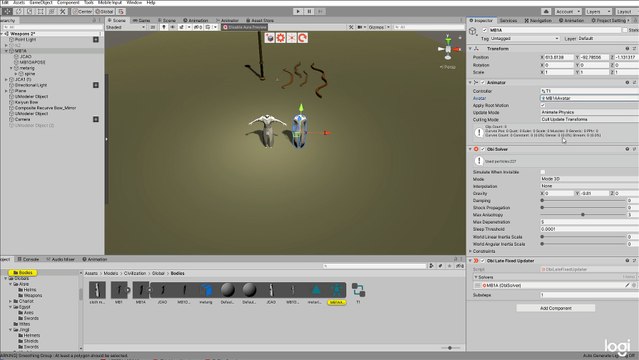Open the Account dropdown

click(567, 11)
